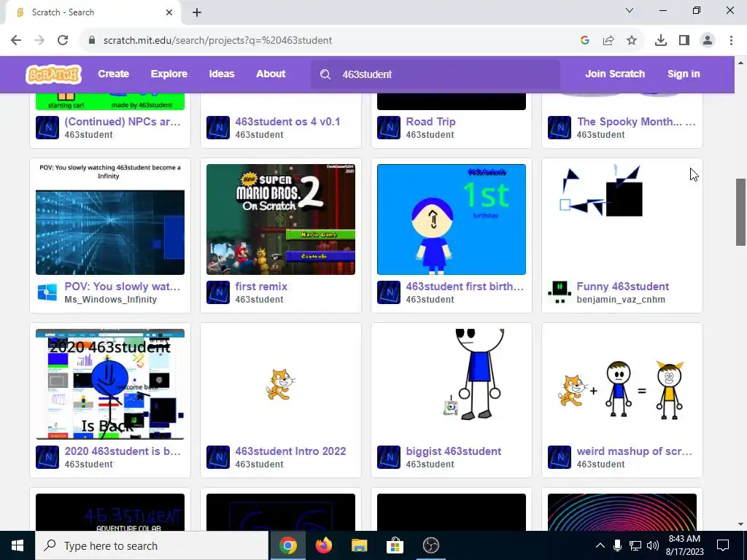Open benjamin_vaz_cnhm user avatar
Screen dimensions: 747x560
point(560,292)
